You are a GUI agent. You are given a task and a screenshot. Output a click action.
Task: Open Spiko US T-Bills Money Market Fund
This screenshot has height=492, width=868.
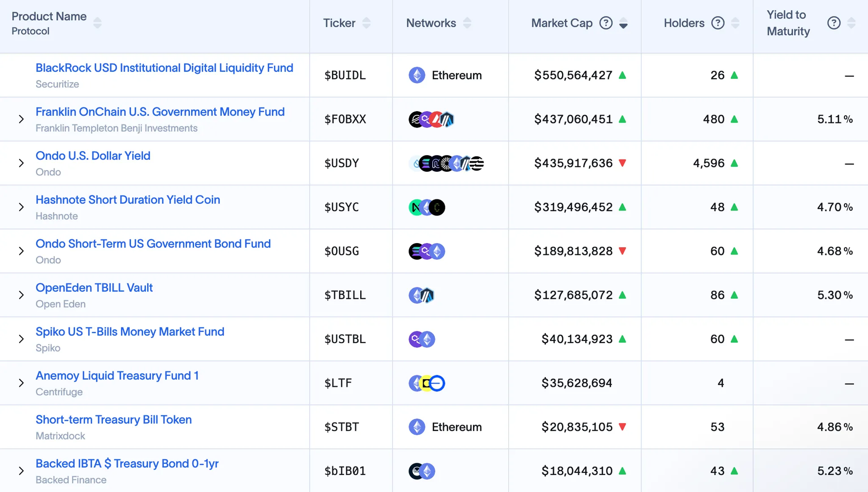click(130, 332)
